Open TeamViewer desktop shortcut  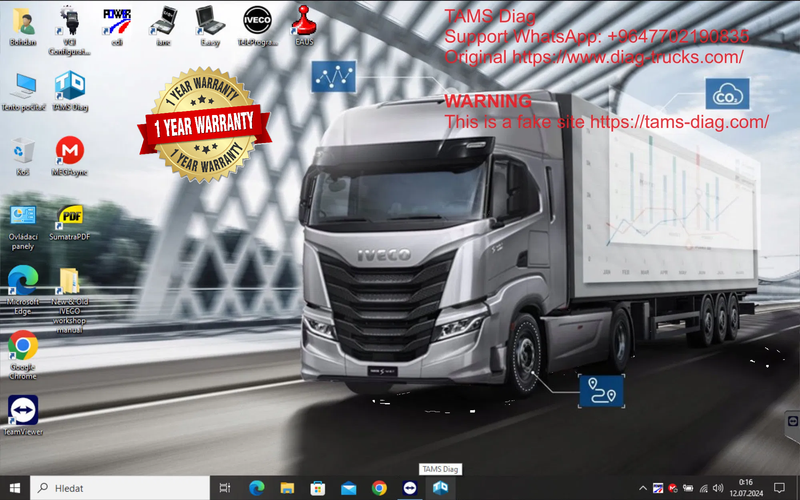pos(22,412)
